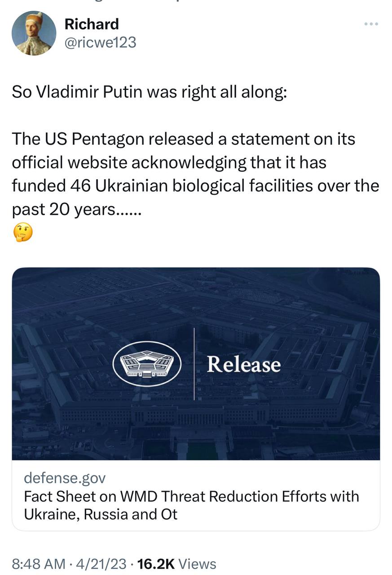Click the 'Release' label on preview image
392x575 pixels.
[x=243, y=364]
